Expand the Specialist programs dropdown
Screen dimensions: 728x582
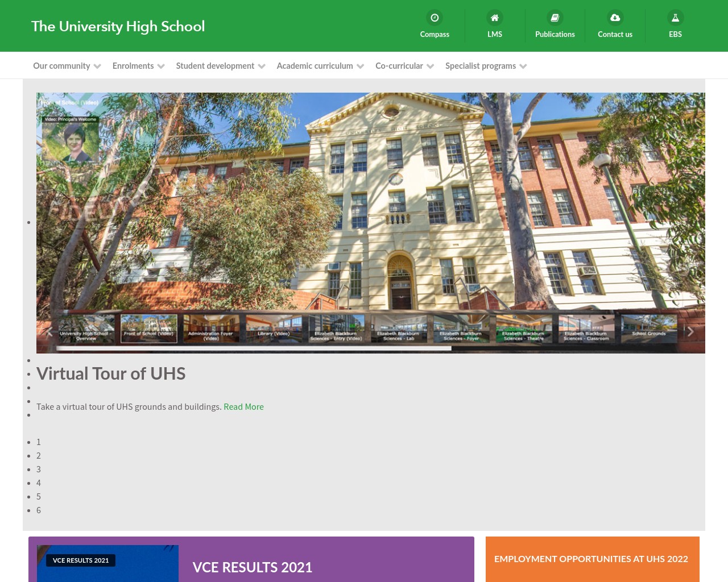click(x=481, y=65)
